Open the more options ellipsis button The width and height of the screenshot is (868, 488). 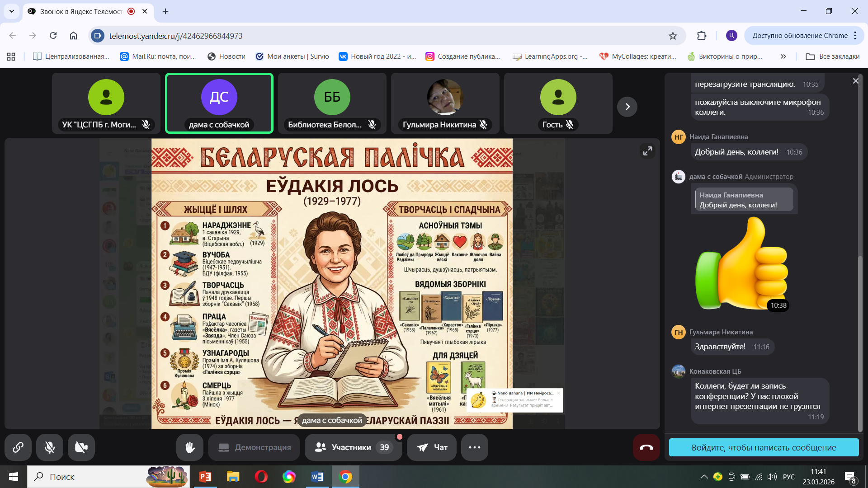coord(474,447)
